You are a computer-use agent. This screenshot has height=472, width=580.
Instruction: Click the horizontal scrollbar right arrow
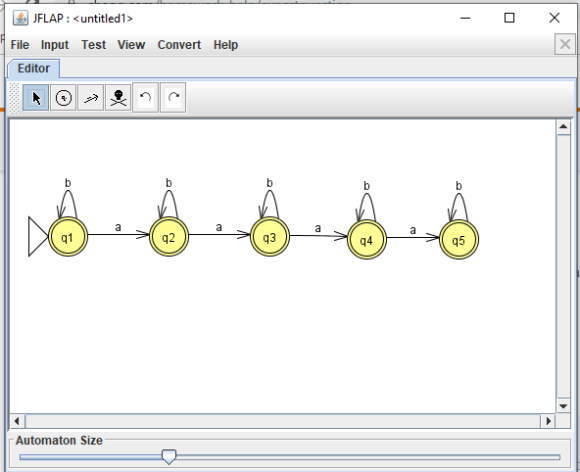tap(548, 421)
